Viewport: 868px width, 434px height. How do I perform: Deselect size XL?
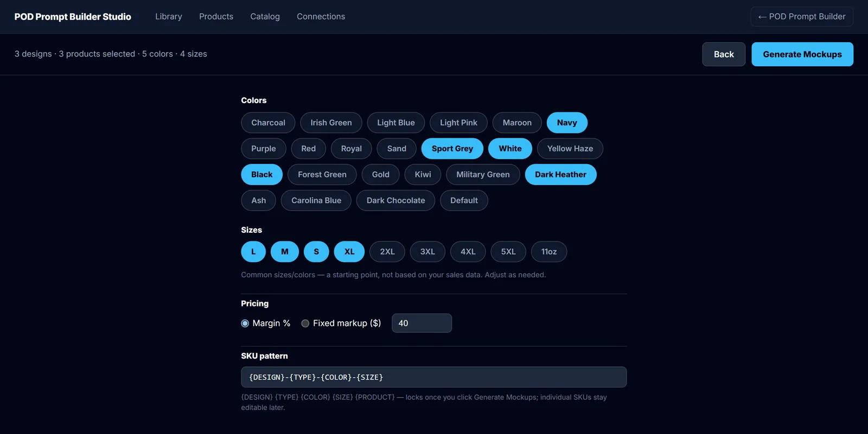click(349, 252)
